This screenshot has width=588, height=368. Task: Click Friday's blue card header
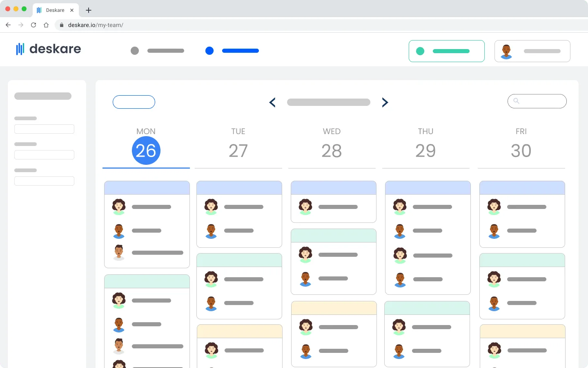(522, 188)
